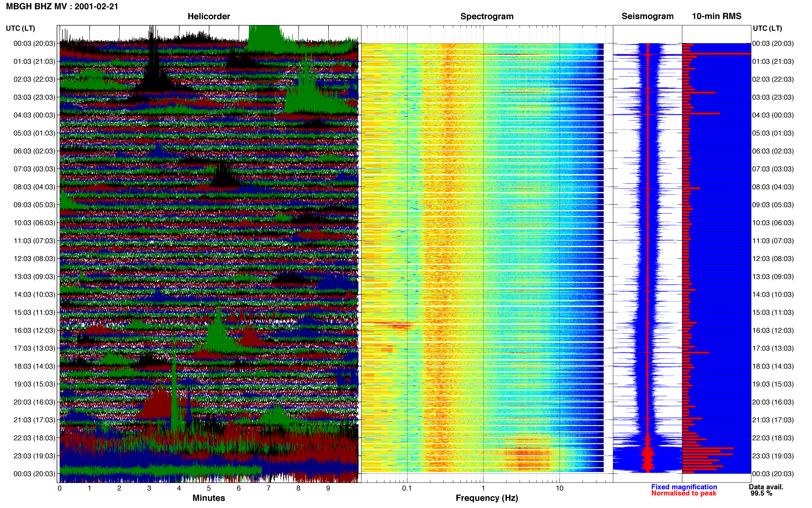Click the 'Frequency (Hz)' x-axis label
The width and height of the screenshot is (812, 508).
487,498
